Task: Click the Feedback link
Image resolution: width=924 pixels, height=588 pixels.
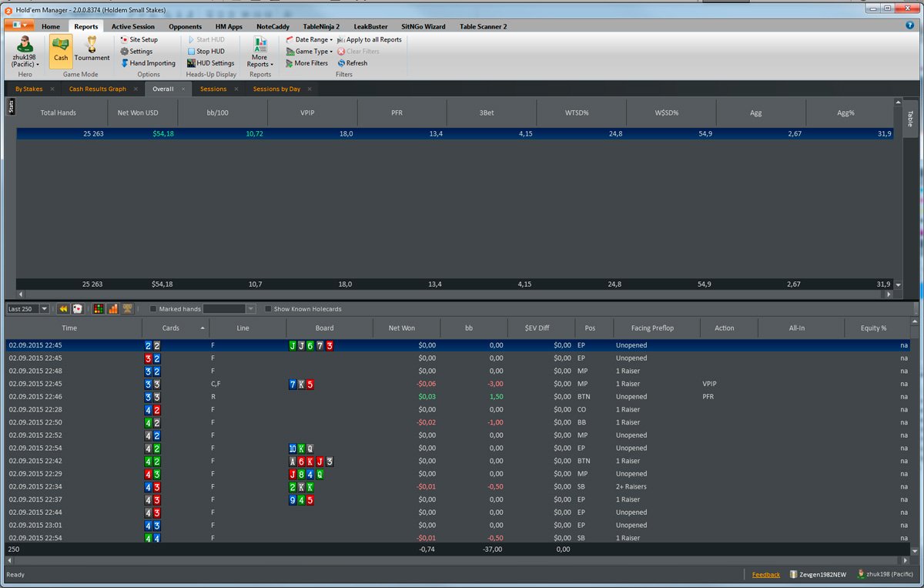Action: pyautogui.click(x=766, y=575)
